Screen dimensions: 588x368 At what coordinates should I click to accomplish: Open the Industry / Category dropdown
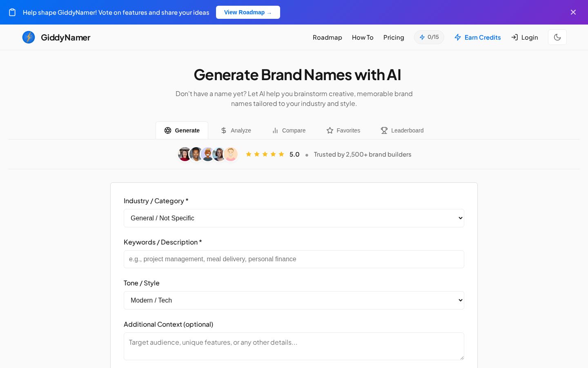click(294, 218)
